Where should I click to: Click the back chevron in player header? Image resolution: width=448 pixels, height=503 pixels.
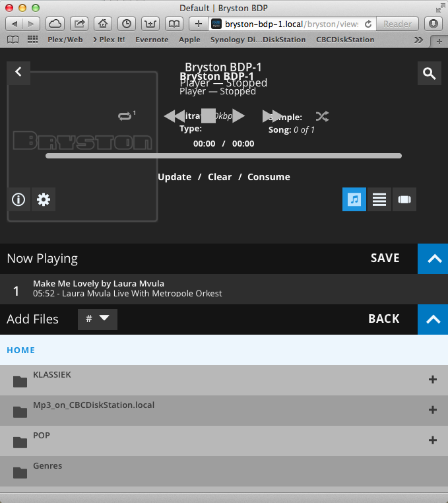tap(18, 73)
